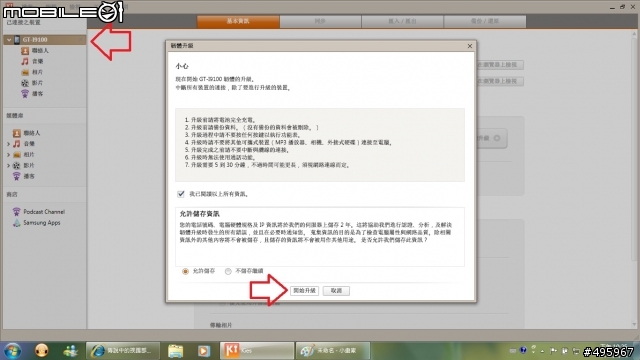Click the 取消 cancel button

(336, 291)
